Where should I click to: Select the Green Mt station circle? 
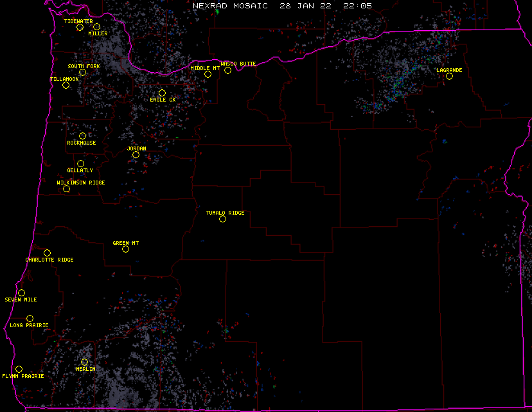[x=125, y=249]
